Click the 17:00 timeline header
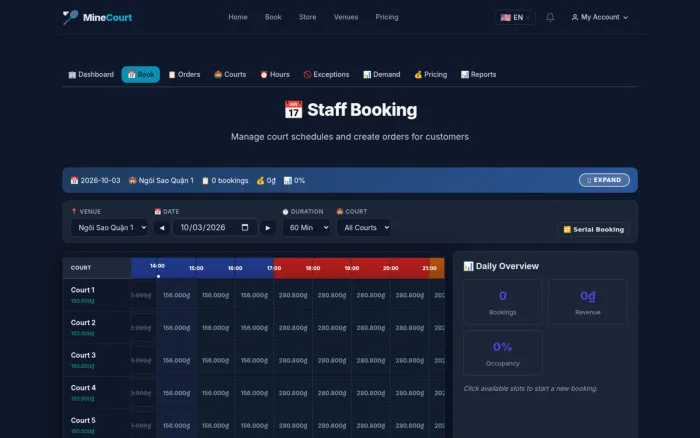This screenshot has height=438, width=700. click(x=274, y=268)
